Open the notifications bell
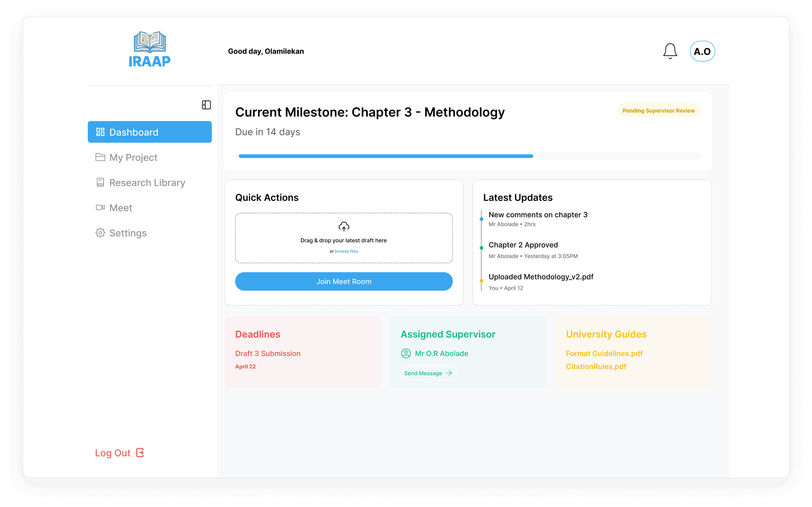Viewport: 812px width, 507px height. click(670, 51)
